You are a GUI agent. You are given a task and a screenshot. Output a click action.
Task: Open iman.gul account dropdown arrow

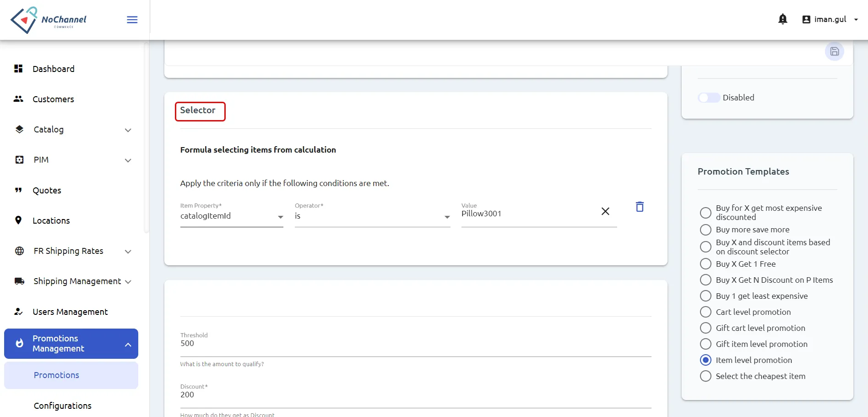point(856,19)
